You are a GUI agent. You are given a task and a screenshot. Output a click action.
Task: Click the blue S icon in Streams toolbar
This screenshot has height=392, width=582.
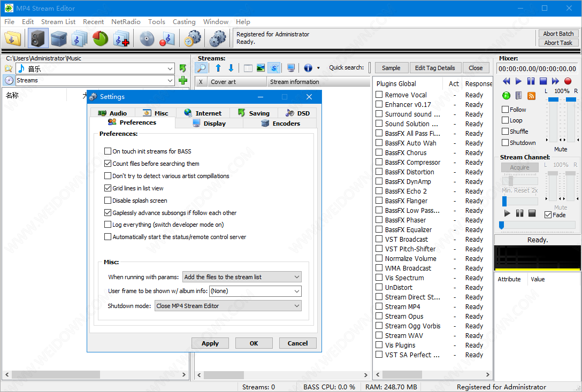(274, 67)
